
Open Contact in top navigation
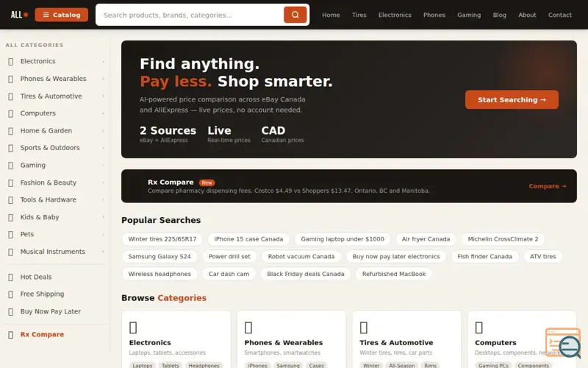(x=560, y=15)
